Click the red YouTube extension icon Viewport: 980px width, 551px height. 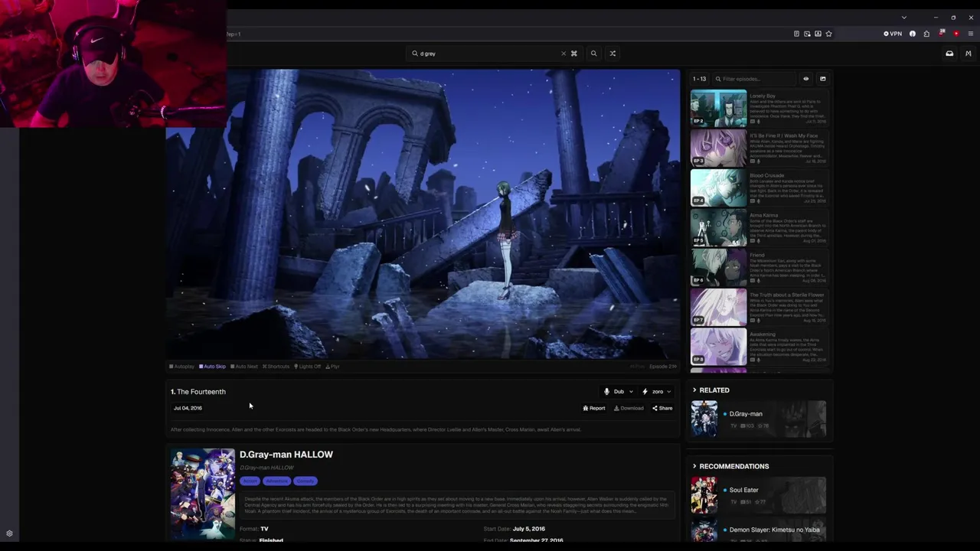pos(955,34)
